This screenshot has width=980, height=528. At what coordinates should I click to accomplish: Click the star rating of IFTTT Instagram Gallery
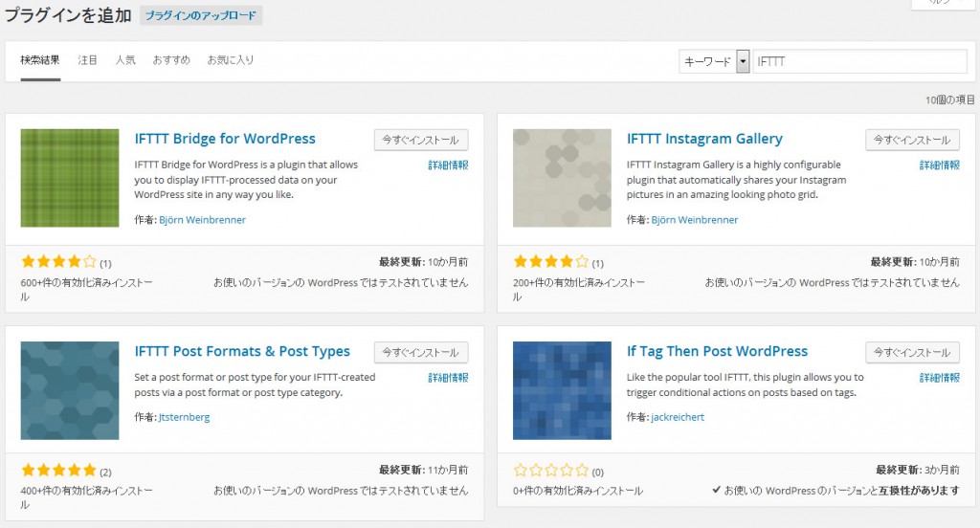(550, 261)
